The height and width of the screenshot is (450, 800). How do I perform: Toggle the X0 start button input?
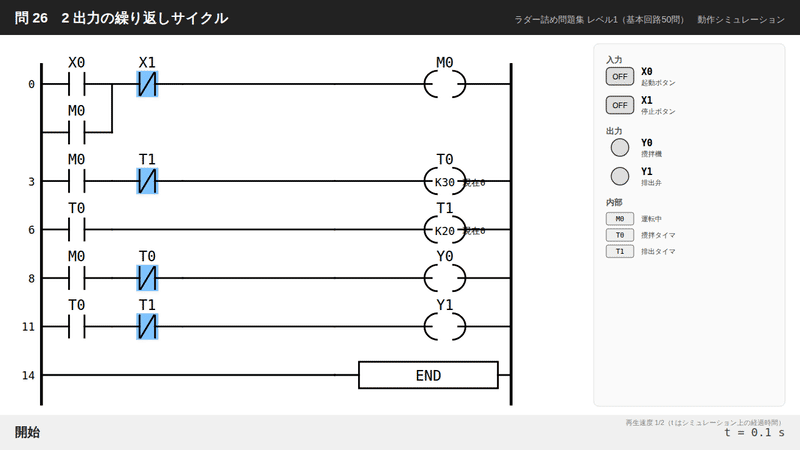click(619, 77)
